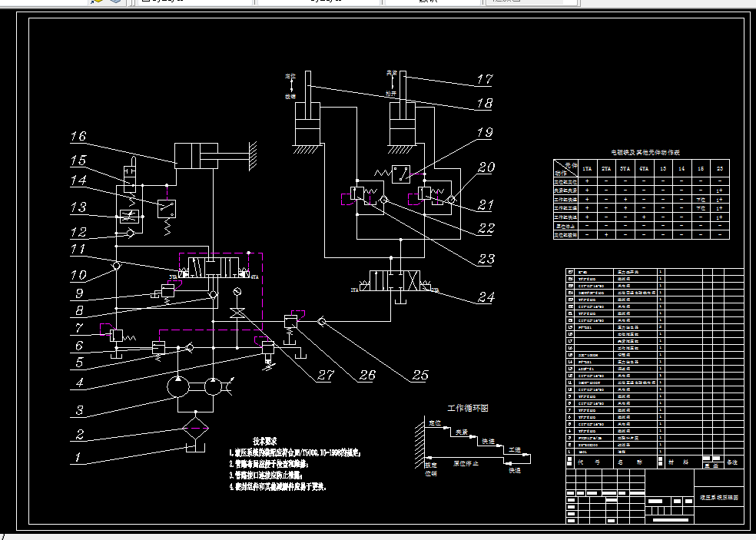Click callout number 17 at the top right
756x540 pixels.
485,79
